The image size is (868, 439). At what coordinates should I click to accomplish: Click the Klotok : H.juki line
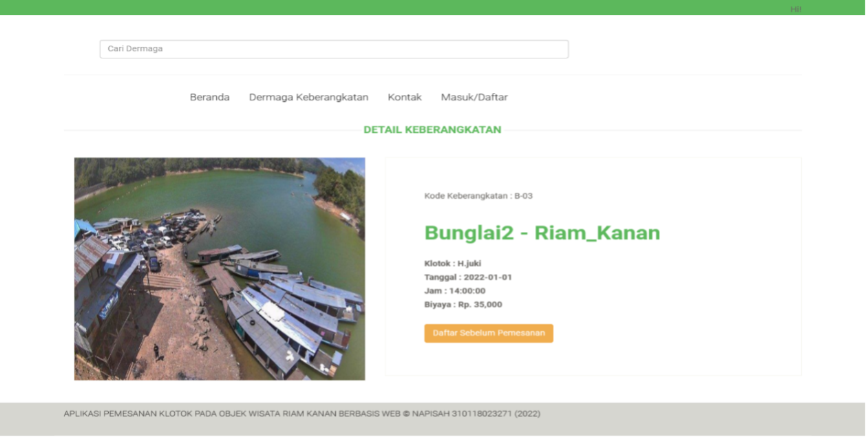pos(453,264)
